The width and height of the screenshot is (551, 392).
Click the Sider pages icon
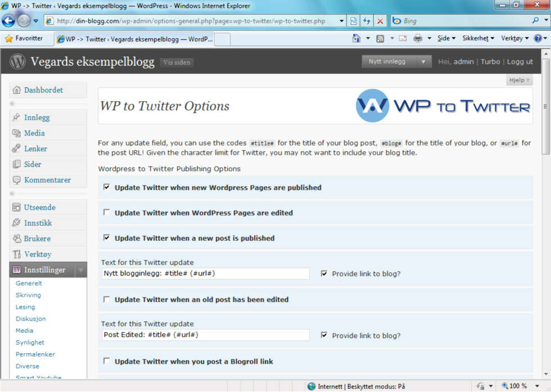pos(16,164)
